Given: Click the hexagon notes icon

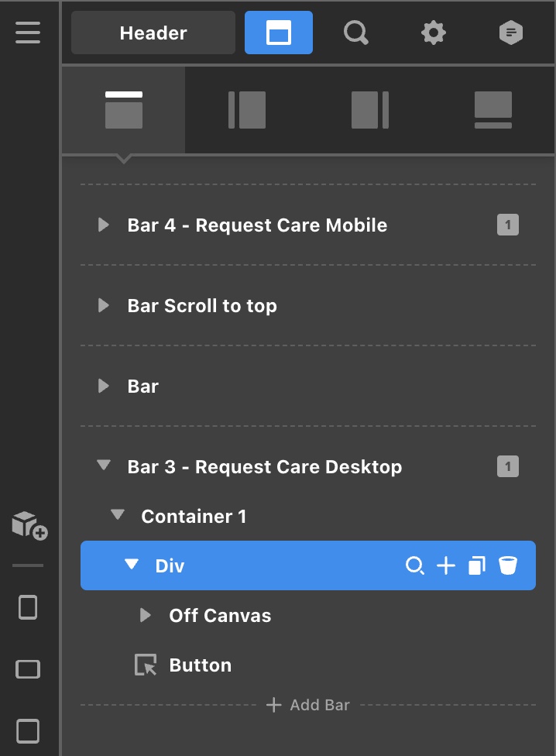Looking at the screenshot, I should click(x=510, y=33).
